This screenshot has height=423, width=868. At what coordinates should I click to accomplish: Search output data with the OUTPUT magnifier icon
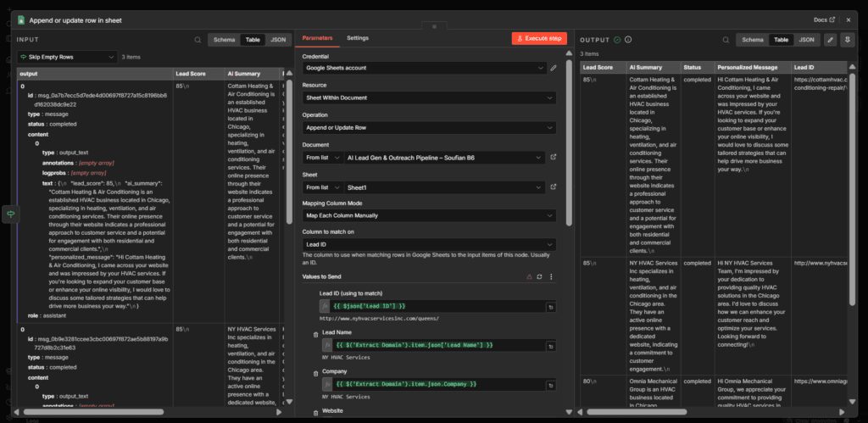[x=727, y=40]
